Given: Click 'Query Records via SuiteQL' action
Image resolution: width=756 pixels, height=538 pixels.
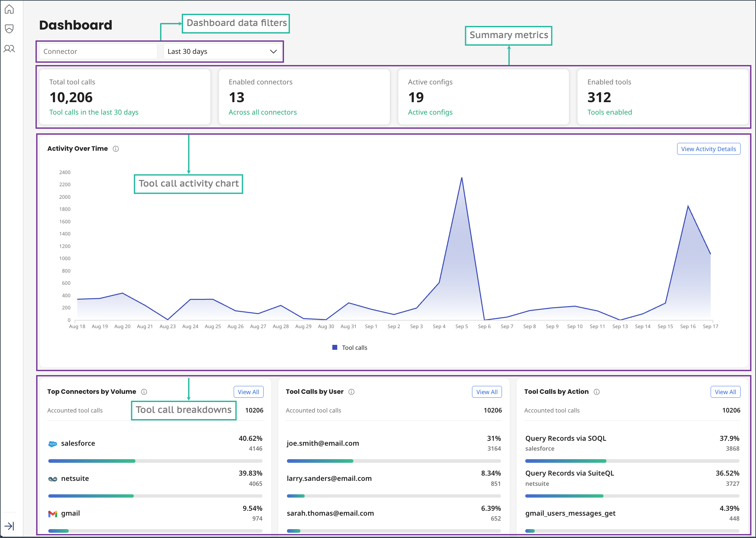Looking at the screenshot, I should 570,473.
